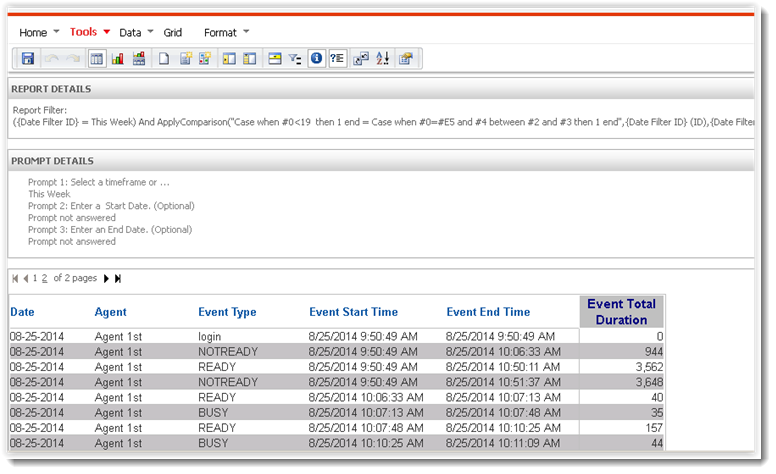Go to page 2 link
The height and width of the screenshot is (474, 776).
tap(44, 278)
